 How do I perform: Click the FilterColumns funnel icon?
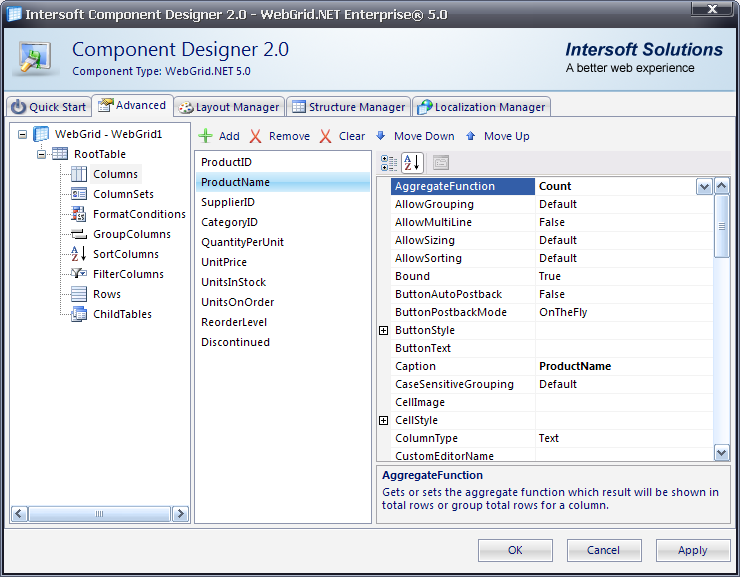pos(79,274)
